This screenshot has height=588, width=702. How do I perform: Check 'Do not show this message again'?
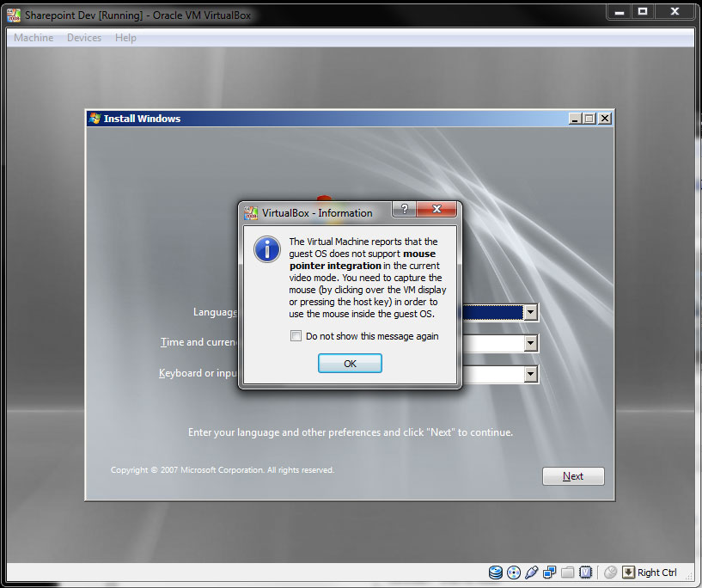pyautogui.click(x=296, y=336)
